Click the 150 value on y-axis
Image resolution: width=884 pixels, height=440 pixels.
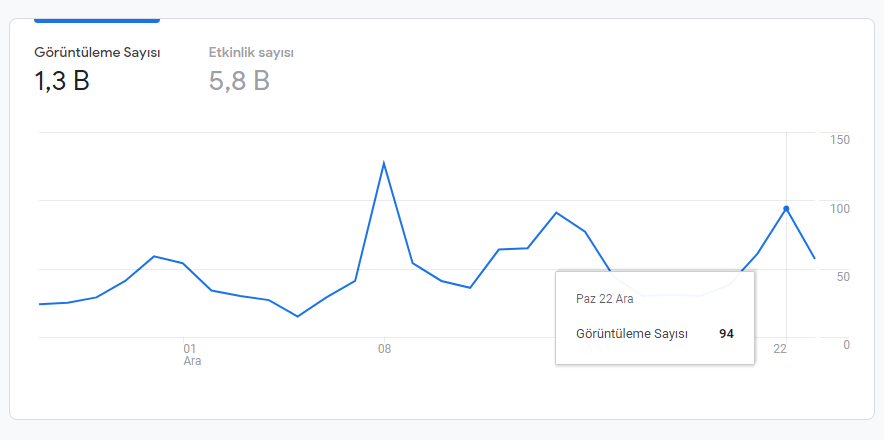[x=841, y=140]
